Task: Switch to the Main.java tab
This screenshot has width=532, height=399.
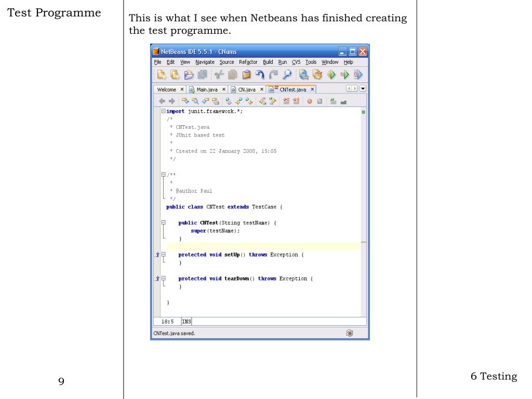Action: (207, 89)
